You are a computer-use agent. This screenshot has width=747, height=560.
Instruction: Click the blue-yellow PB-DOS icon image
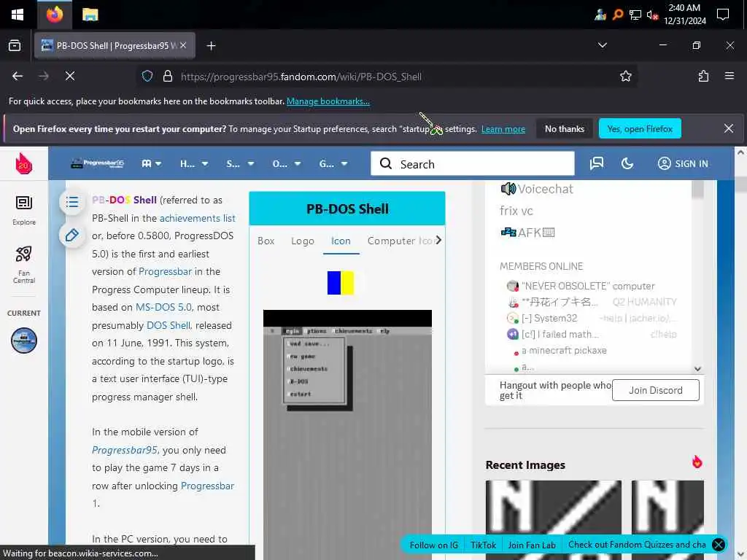[341, 283]
